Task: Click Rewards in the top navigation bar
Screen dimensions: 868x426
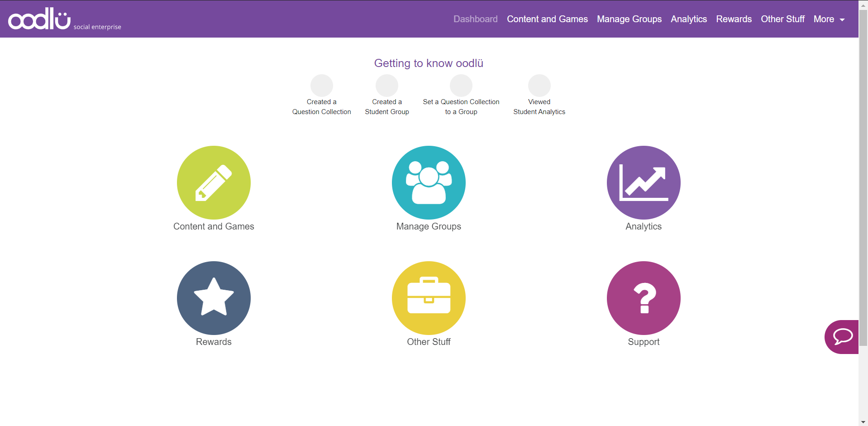Action: [x=734, y=19]
